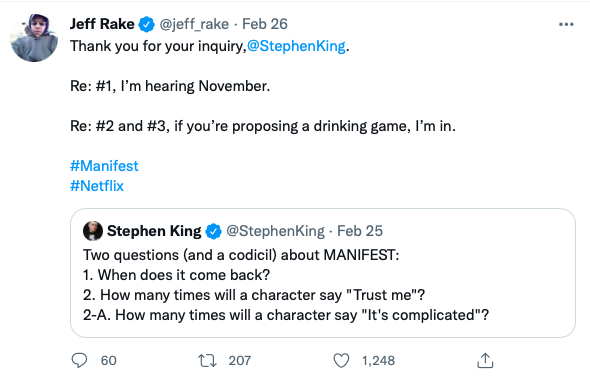
Task: View the 1,248 likes count
Action: pos(378,361)
